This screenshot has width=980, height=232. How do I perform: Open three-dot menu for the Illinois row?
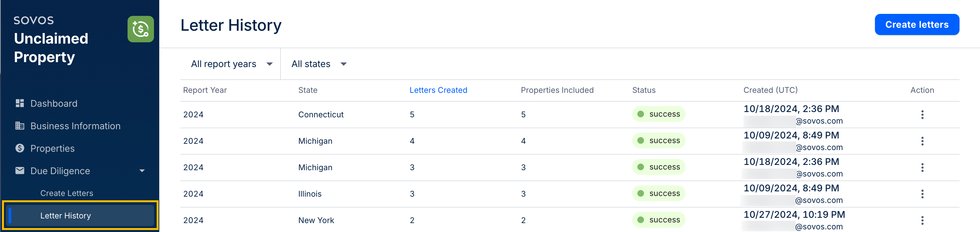coord(922,194)
